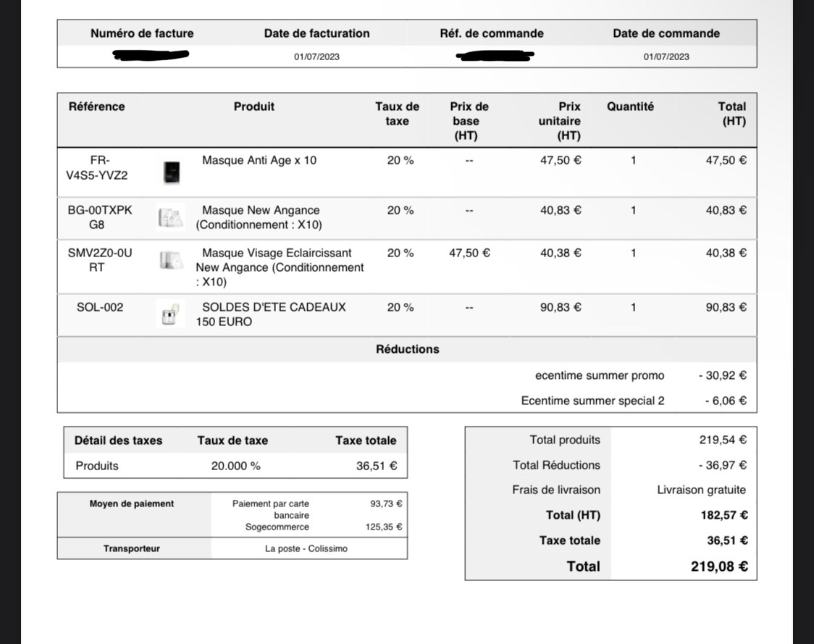Select the FR-V4S5-YVZ2 reference text
This screenshot has height=644, width=814.
click(97, 168)
